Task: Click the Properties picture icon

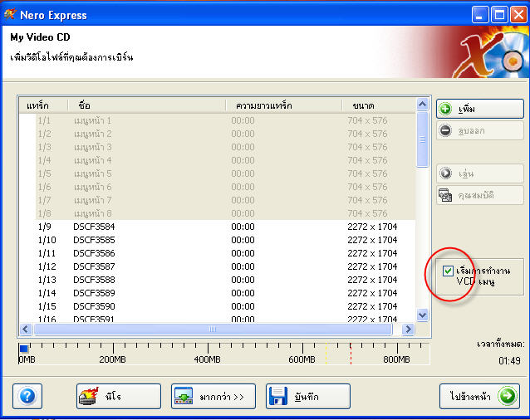Action: [x=445, y=195]
